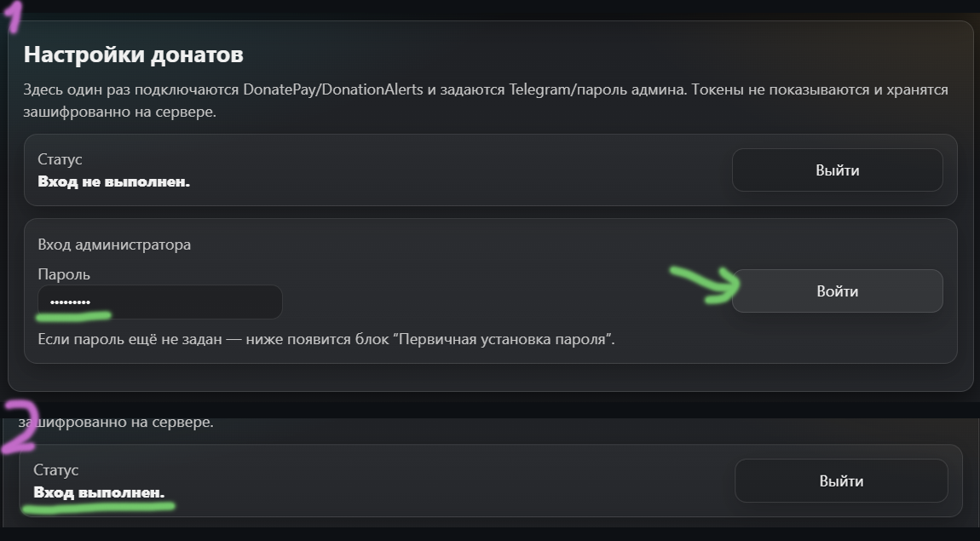Click the 'Настройки донатов' heading
Viewport: 980px width, 541px height.
[133, 55]
